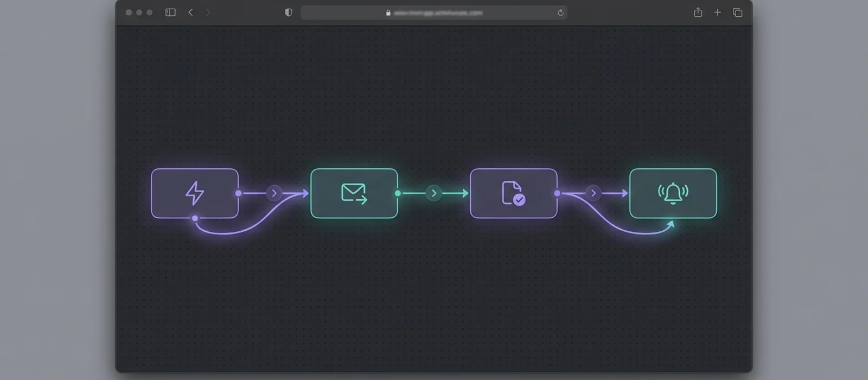Select the ringing bell notification node
The image size is (868, 380).
[673, 193]
